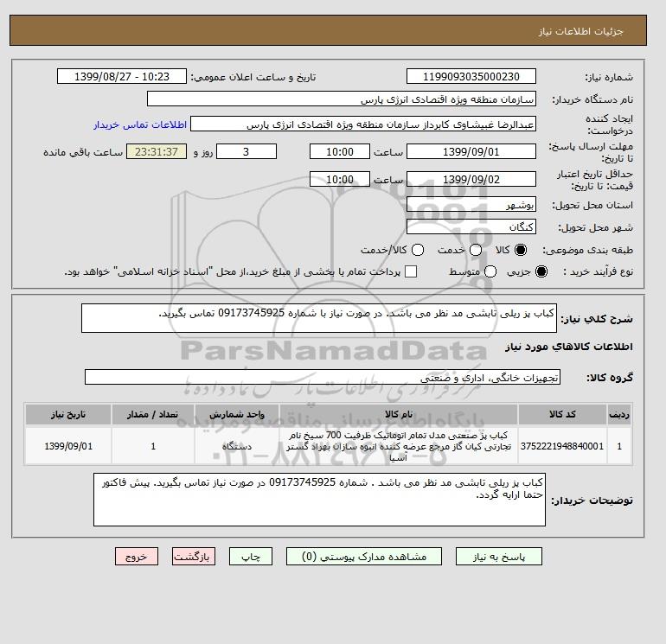Viewport: 666px width, 644px height.
Task: Click the تاریخ نیاز column header
Action: pos(68,414)
